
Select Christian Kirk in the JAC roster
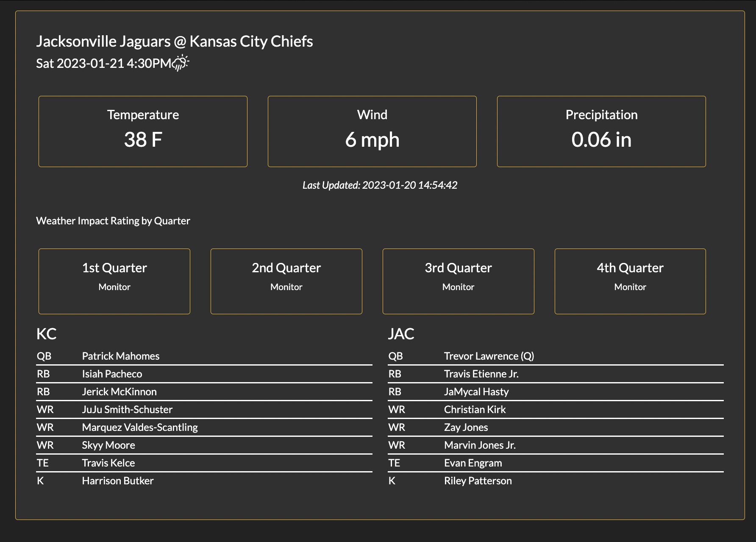click(475, 409)
